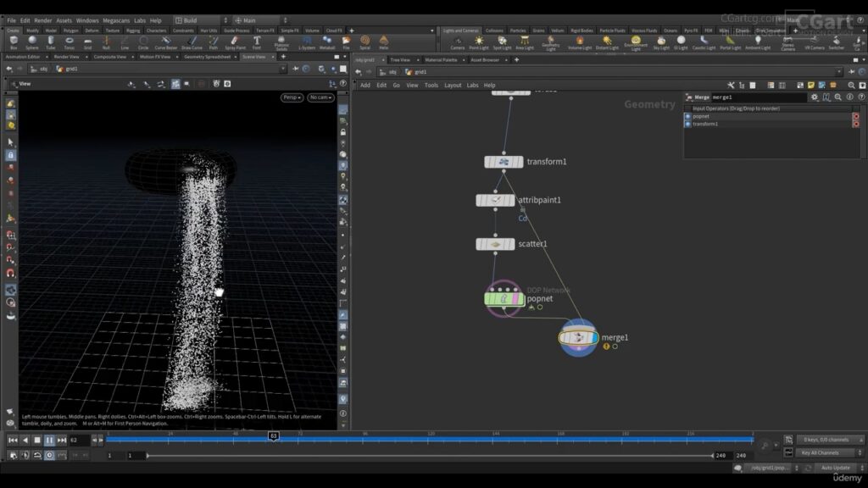The height and width of the screenshot is (488, 868).
Task: Select the Torus shelf tool
Action: coord(70,42)
